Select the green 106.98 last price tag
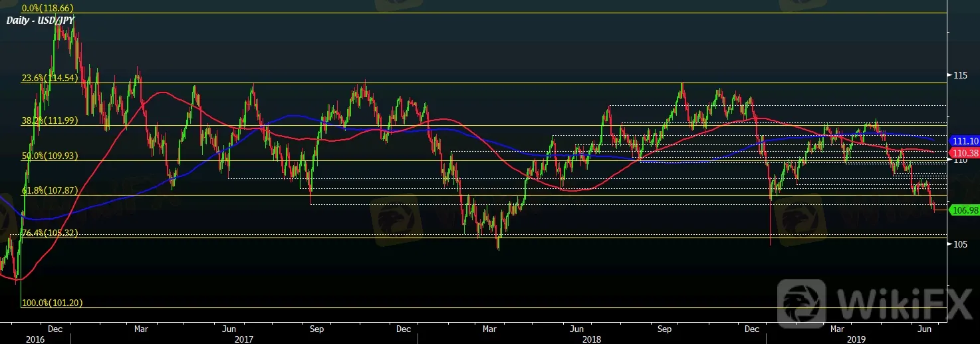Viewport: 980px width, 344px height. pyautogui.click(x=963, y=210)
